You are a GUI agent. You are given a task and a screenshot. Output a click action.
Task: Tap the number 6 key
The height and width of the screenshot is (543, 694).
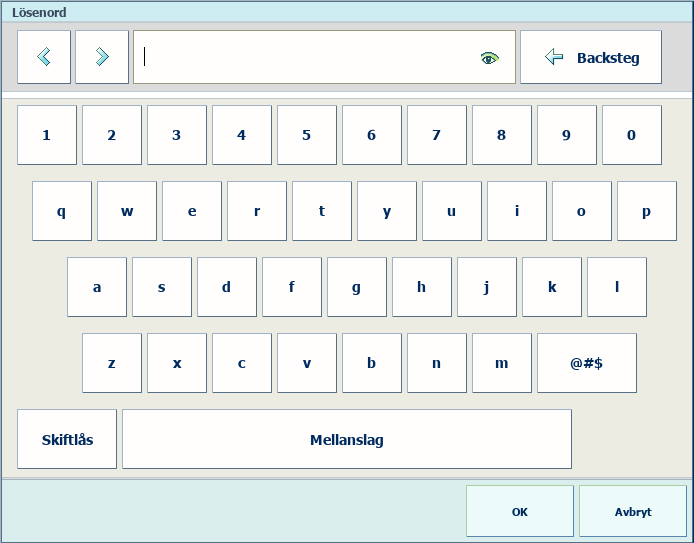click(372, 135)
